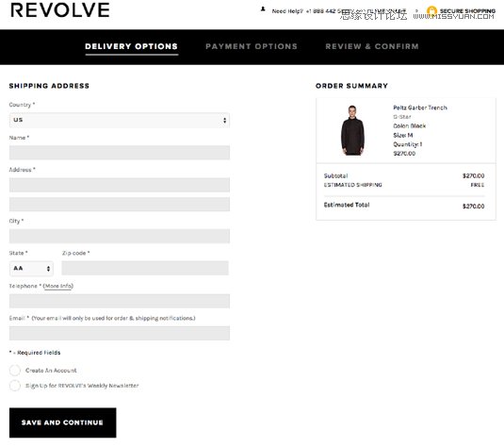
Task: Toggle the weekly newsletter sign-up option
Action: (15, 386)
